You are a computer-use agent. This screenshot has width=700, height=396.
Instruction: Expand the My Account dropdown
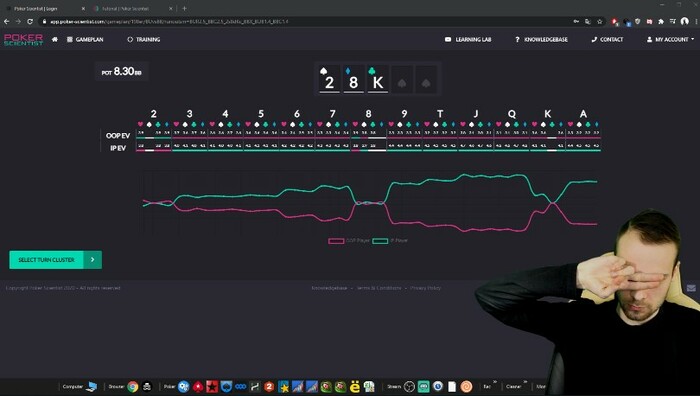coord(670,39)
